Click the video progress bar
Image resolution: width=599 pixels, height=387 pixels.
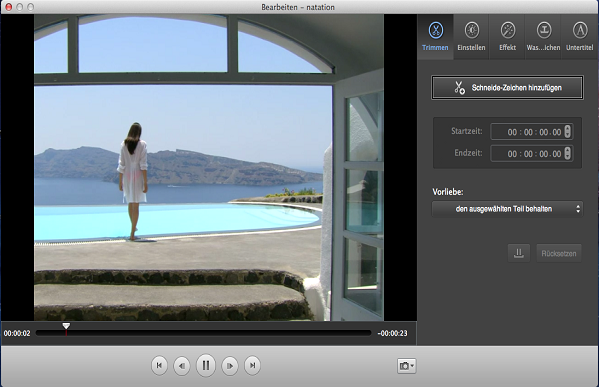coord(204,333)
